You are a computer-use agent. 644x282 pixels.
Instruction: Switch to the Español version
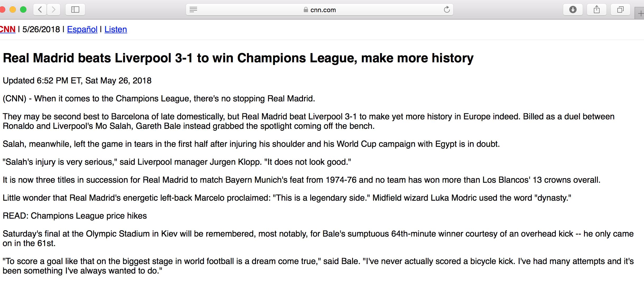pyautogui.click(x=82, y=29)
